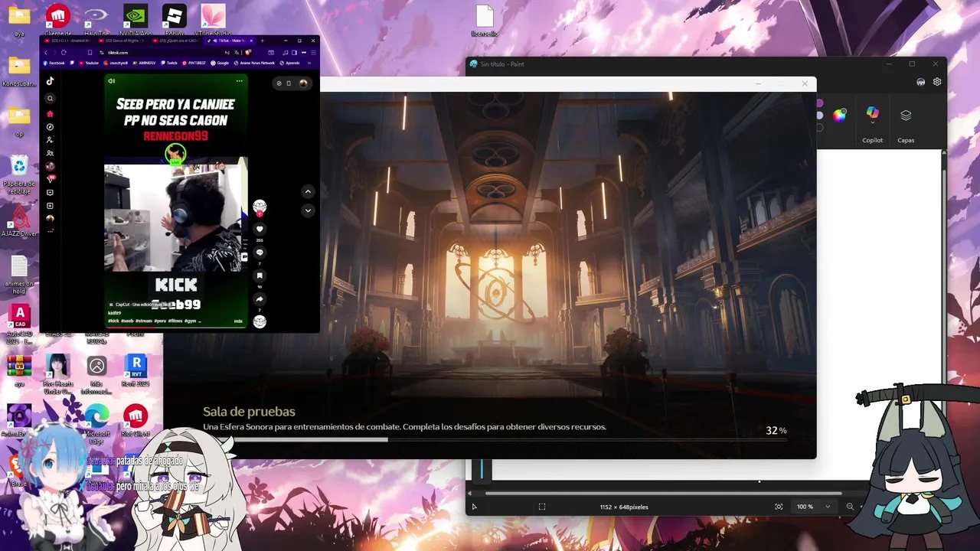Click Paint zoom out magnifier
The height and width of the screenshot is (551, 980).
[850, 507]
